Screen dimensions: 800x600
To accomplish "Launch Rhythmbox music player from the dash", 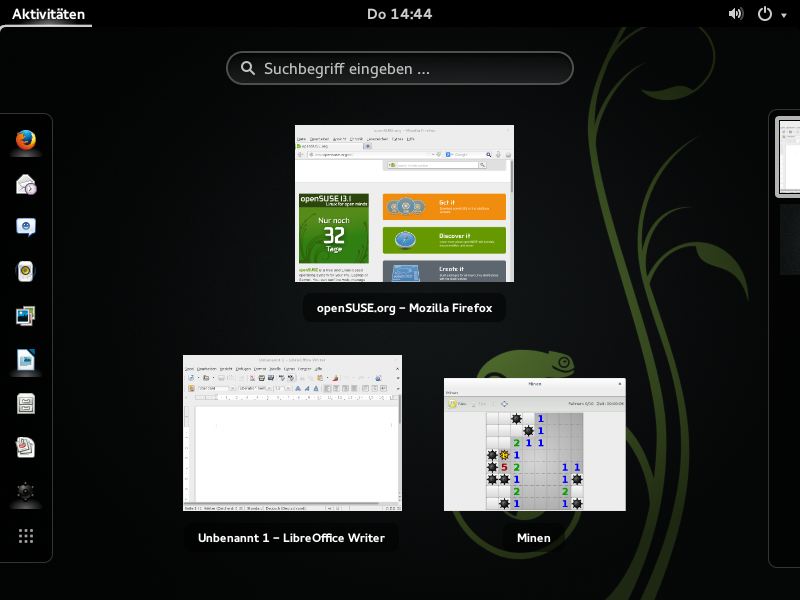I will (x=26, y=271).
